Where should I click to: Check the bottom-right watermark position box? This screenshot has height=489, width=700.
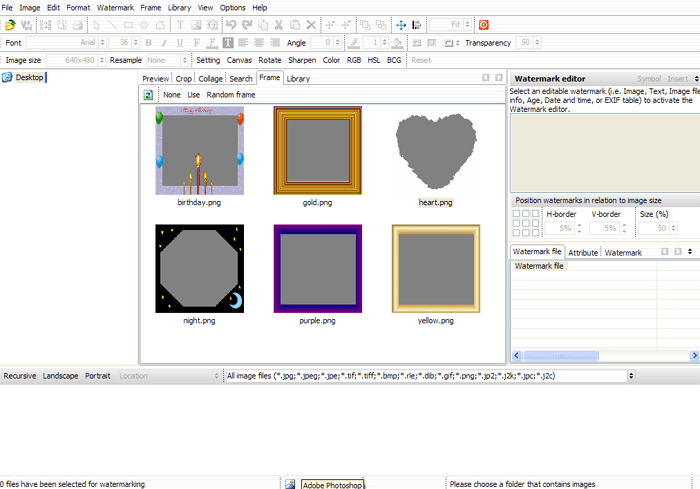click(535, 232)
